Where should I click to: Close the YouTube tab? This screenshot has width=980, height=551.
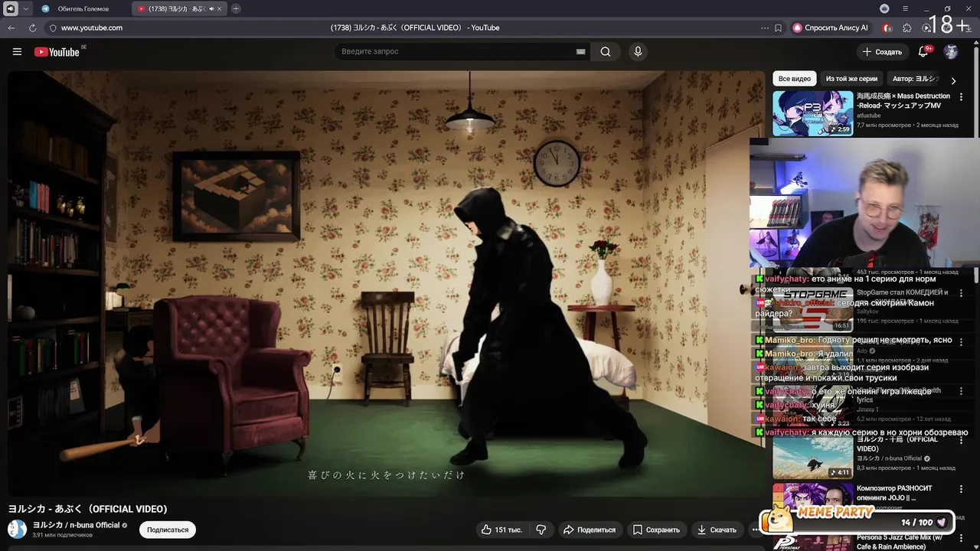(x=220, y=8)
